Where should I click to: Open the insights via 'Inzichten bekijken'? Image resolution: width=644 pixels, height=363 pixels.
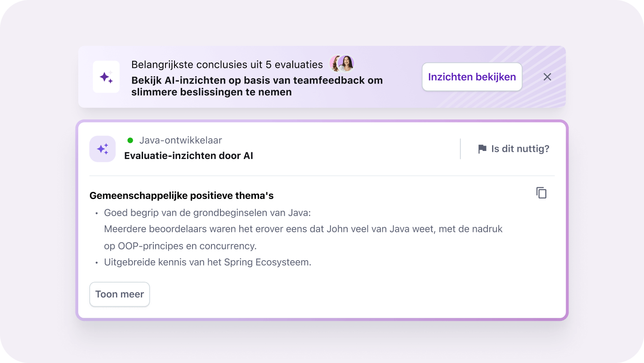point(472,77)
